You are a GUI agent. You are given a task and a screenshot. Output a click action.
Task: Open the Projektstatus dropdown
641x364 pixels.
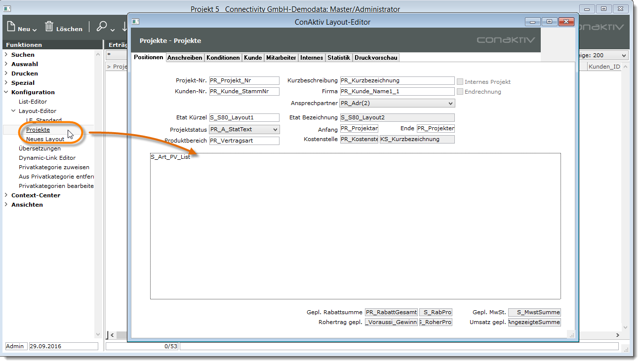pyautogui.click(x=275, y=130)
